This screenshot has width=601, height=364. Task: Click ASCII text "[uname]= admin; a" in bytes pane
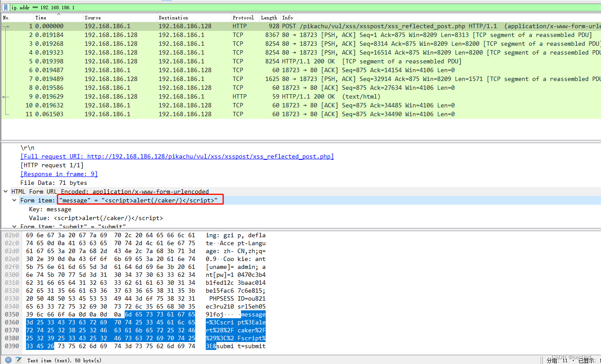coord(236,267)
